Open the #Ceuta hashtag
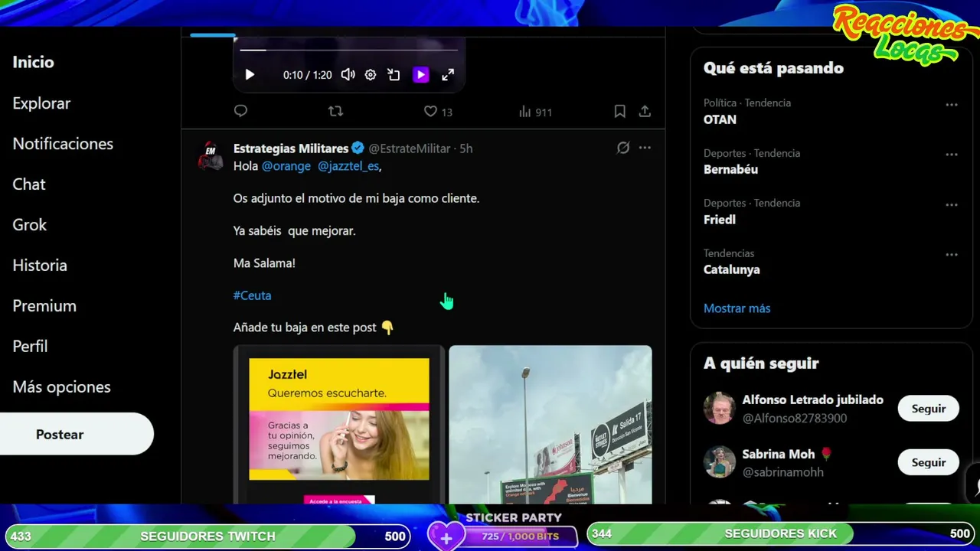980x551 pixels. tap(252, 295)
